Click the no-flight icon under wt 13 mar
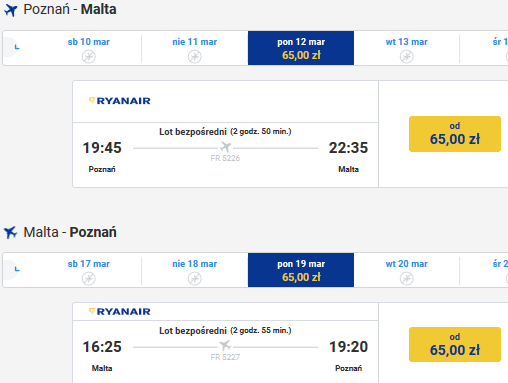Screen dimensions: 508x383 407,56
